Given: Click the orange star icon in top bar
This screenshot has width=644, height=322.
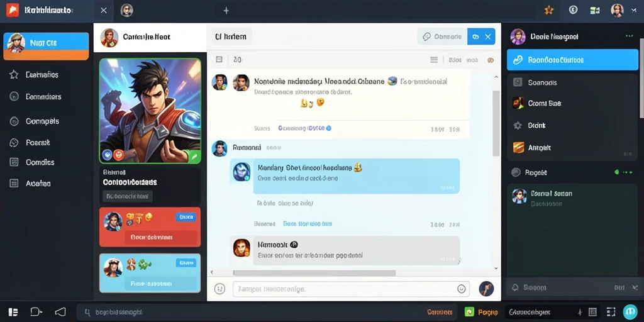Looking at the screenshot, I should [548, 10].
